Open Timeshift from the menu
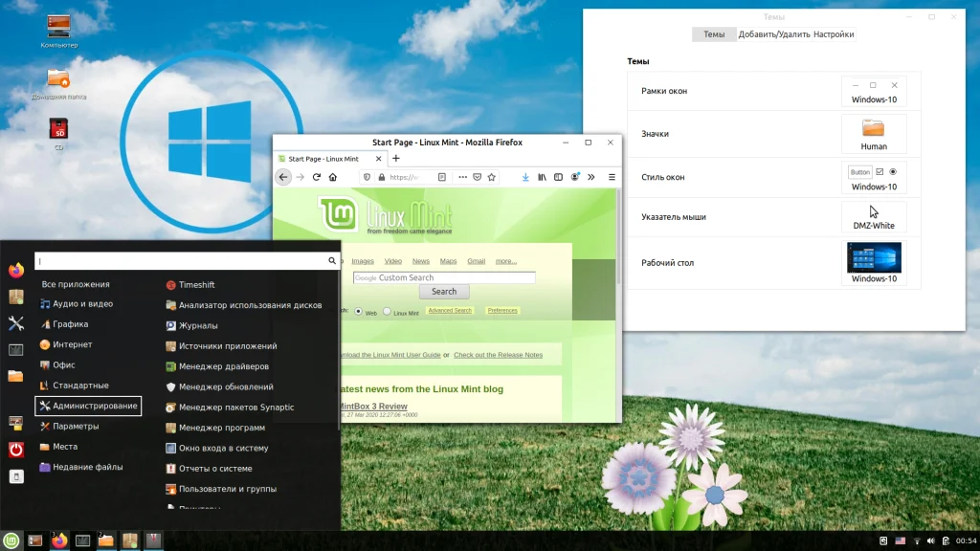This screenshot has height=551, width=980. pyautogui.click(x=190, y=285)
